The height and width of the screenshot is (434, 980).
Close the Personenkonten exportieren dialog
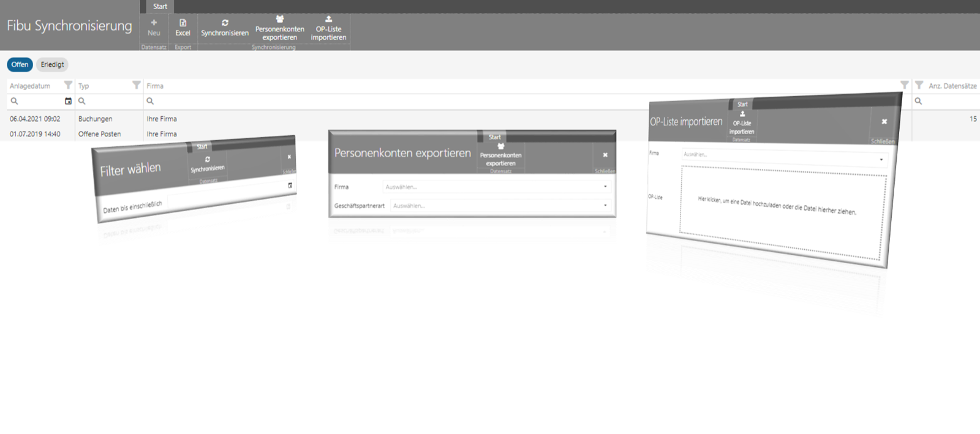[605, 155]
